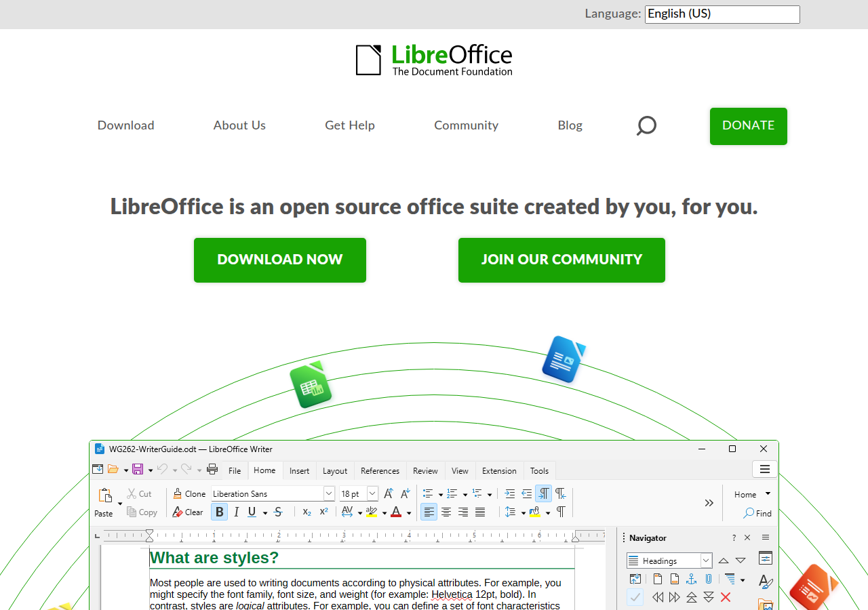
Task: Click the orange Impress icon at the right edge
Action: coord(814,588)
